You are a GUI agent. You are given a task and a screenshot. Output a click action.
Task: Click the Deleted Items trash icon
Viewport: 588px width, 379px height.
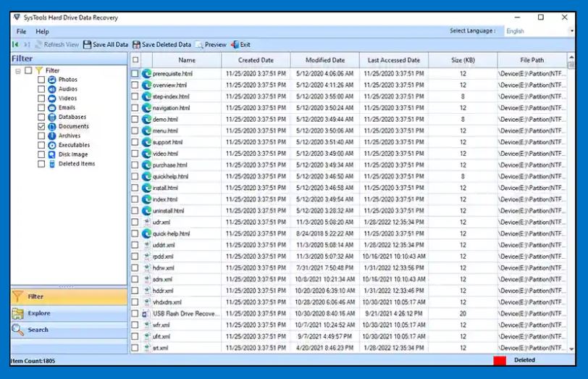click(52, 164)
